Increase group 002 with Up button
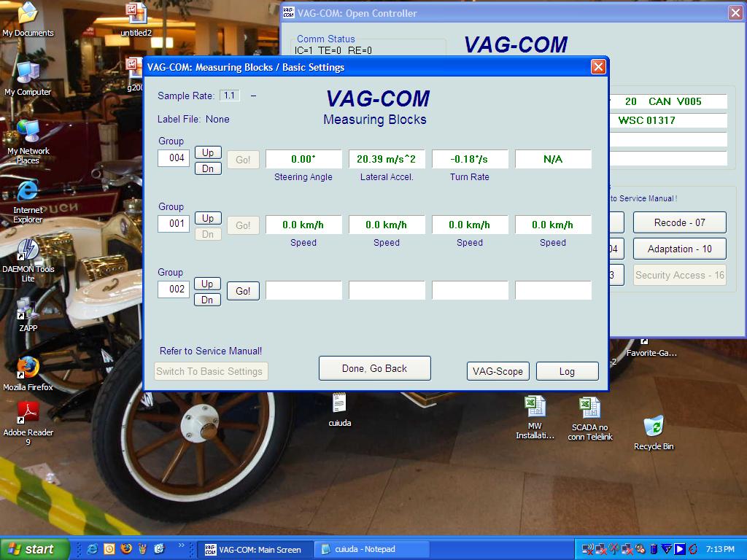 pyautogui.click(x=207, y=284)
